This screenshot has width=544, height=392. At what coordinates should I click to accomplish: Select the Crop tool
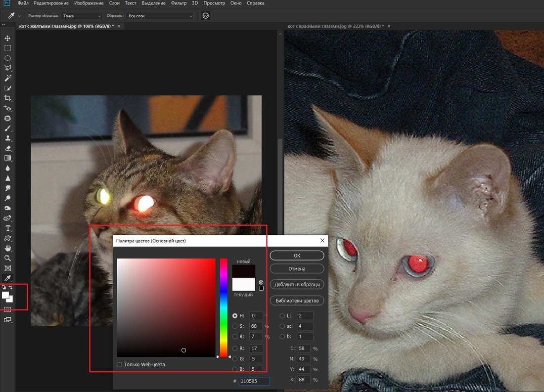point(7,98)
